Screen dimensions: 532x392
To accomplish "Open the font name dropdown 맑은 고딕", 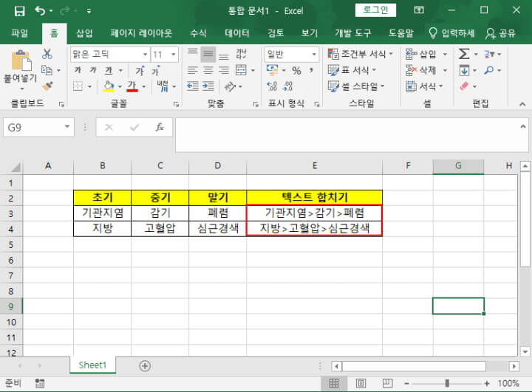I will [x=145, y=54].
